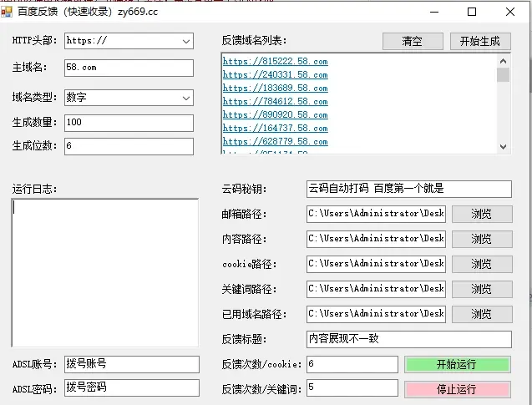The width and height of the screenshot is (532, 405).
Task: Click the app icon in title bar
Action: point(8,12)
